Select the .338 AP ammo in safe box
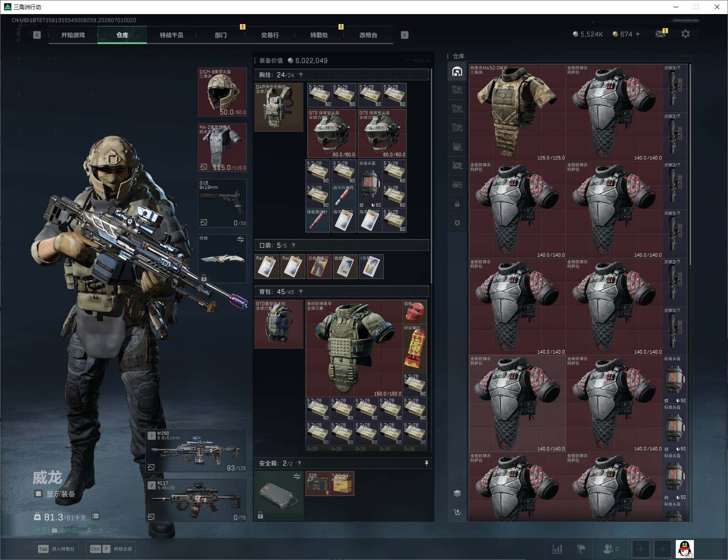The width and height of the screenshot is (728, 560). coord(318,483)
